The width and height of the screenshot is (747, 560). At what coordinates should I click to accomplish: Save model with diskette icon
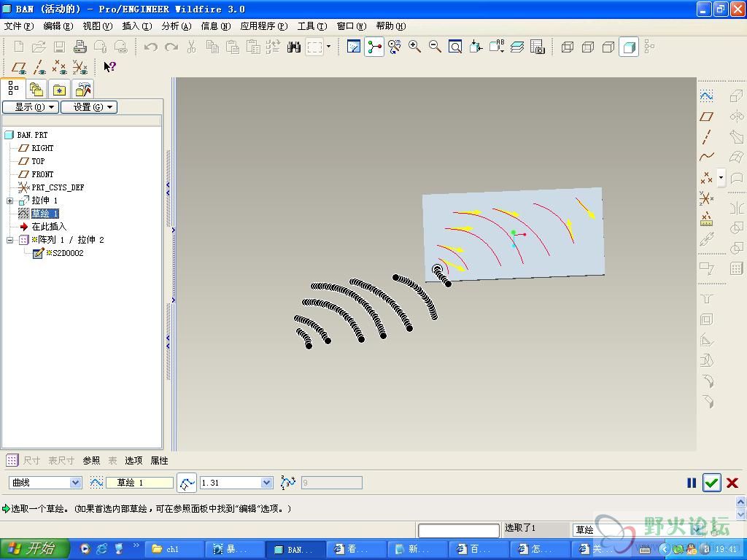click(59, 47)
